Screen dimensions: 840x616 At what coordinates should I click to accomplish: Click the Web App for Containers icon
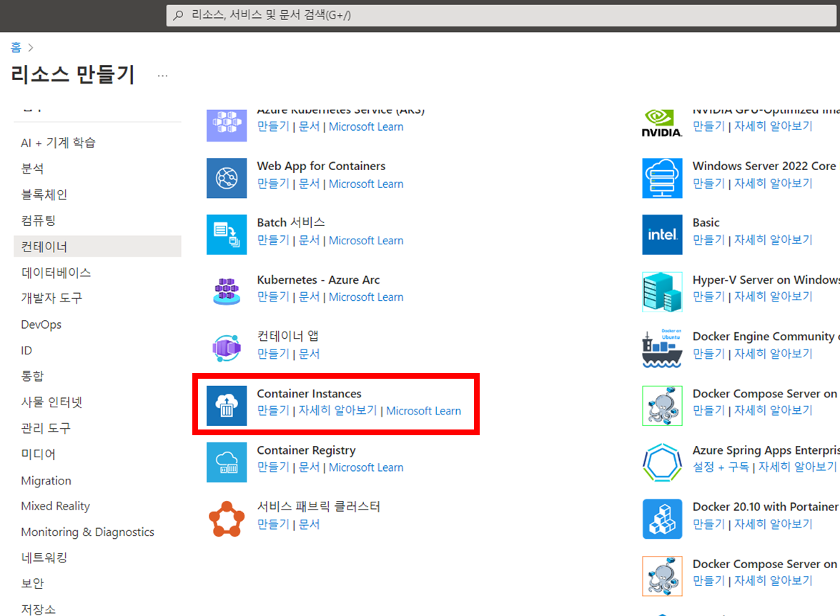coord(227,178)
